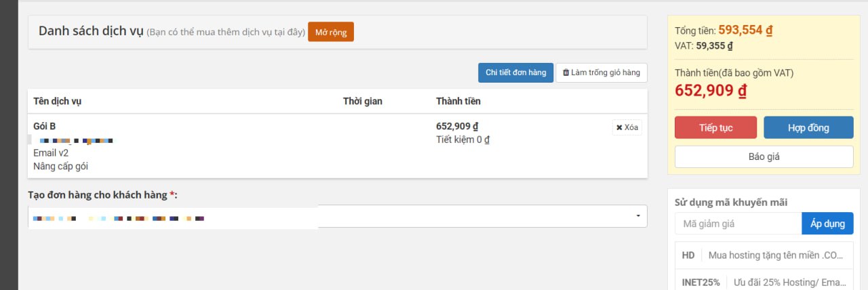Click the X icon beside Xóa
The height and width of the screenshot is (290, 868).
tap(619, 127)
